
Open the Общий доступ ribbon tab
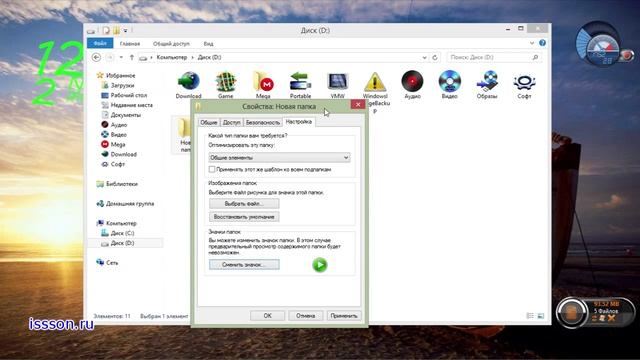[171, 44]
